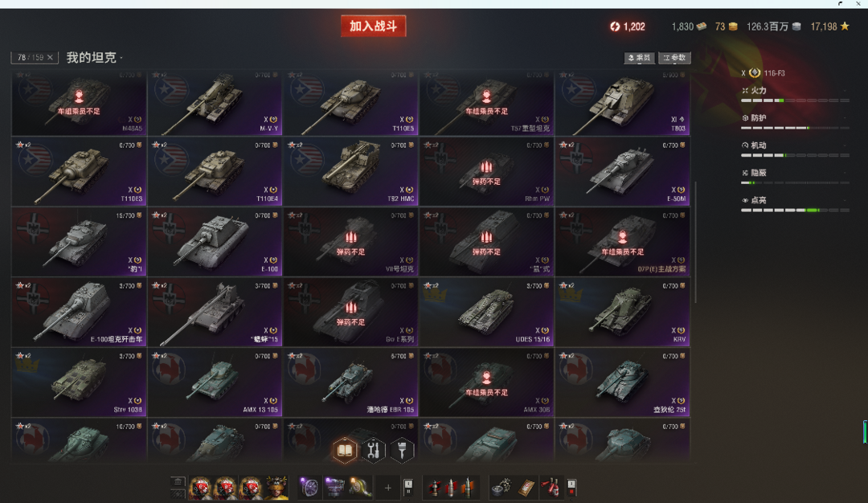The width and height of the screenshot is (868, 503).
Task: Toggle crew layout switch left of portraits
Action: [x=178, y=488]
